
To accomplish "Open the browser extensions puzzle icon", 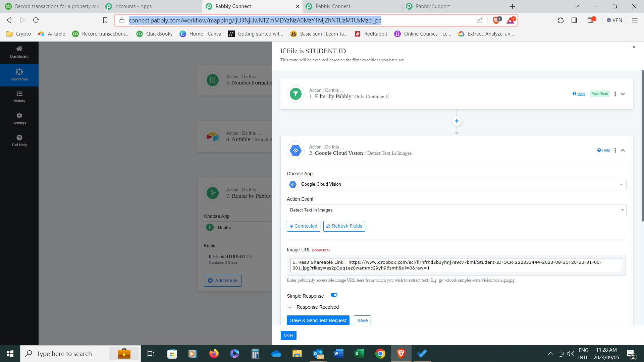I will point(561,20).
